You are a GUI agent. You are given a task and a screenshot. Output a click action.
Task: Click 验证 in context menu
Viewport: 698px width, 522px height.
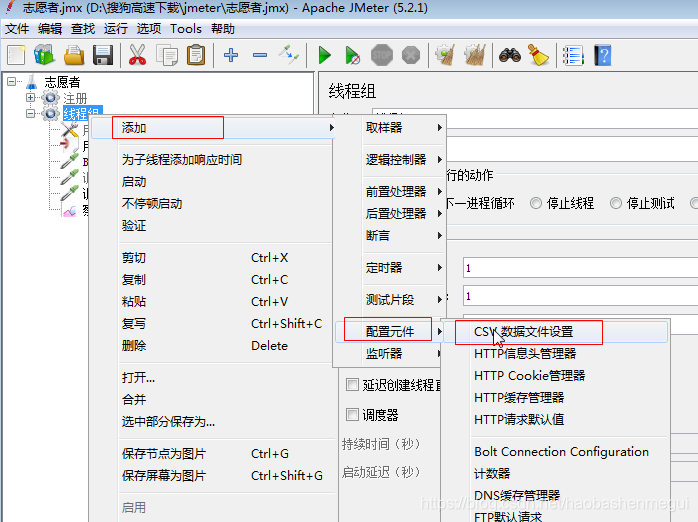pyautogui.click(x=134, y=225)
